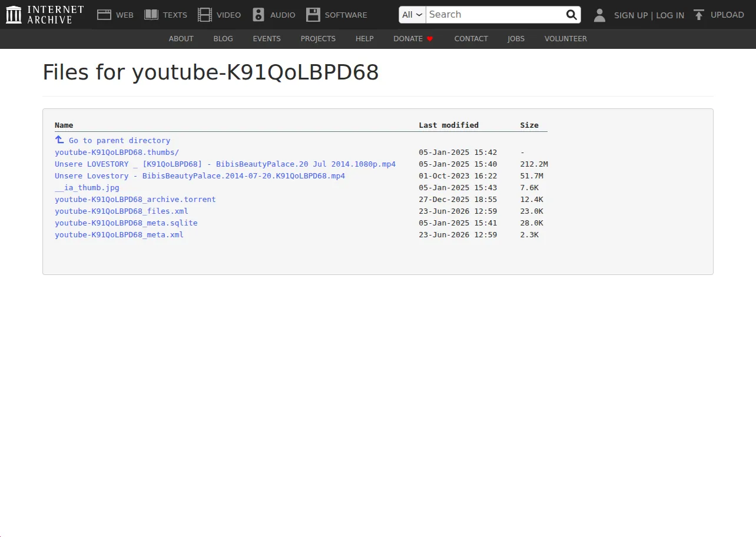Open the BLOG menu item
This screenshot has width=756, height=537.
[x=223, y=39]
